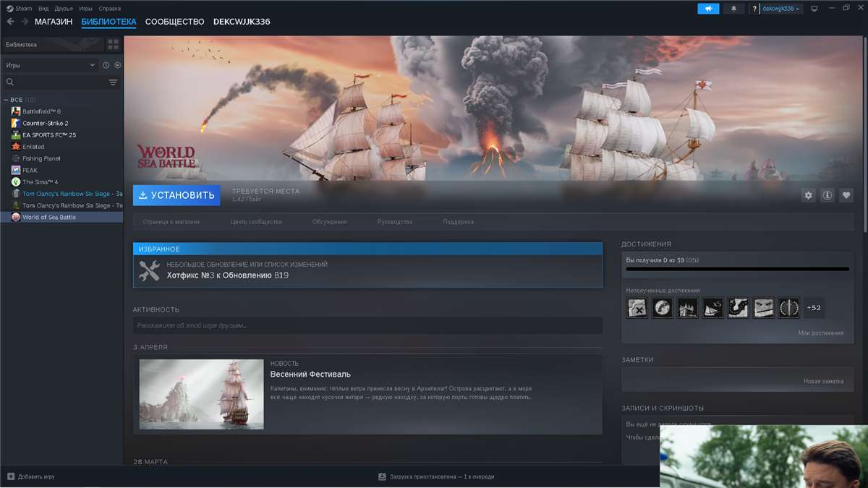Open the Весенний Фестиваль news thumbnail

click(x=201, y=395)
